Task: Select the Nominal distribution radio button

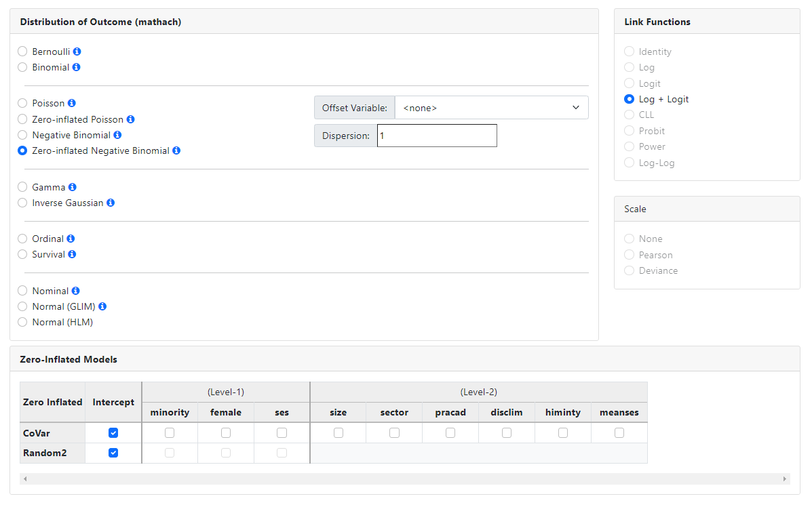Action: (22, 291)
